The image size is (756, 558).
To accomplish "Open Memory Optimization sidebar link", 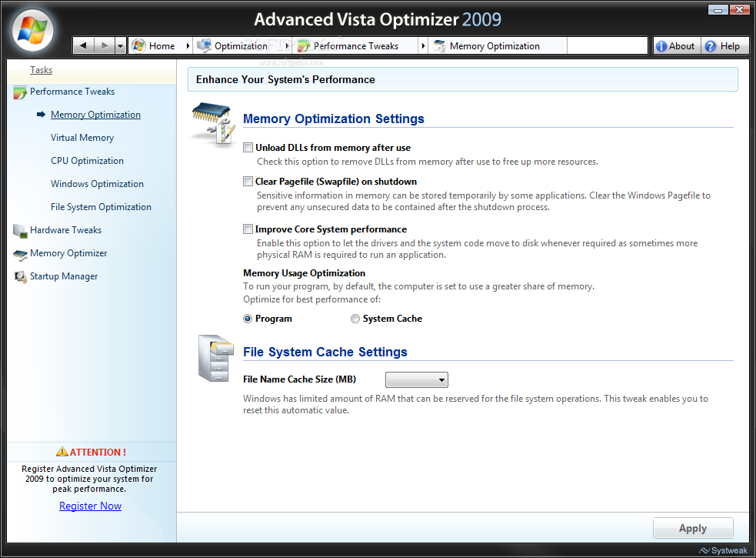I will pos(95,115).
